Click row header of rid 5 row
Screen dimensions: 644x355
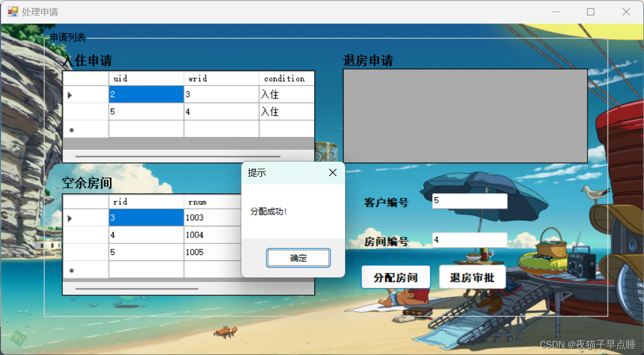pyautogui.click(x=86, y=252)
